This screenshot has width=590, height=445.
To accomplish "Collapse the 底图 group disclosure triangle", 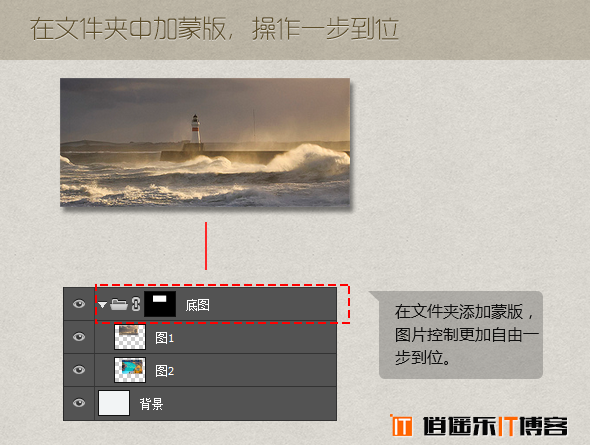I will coord(102,305).
